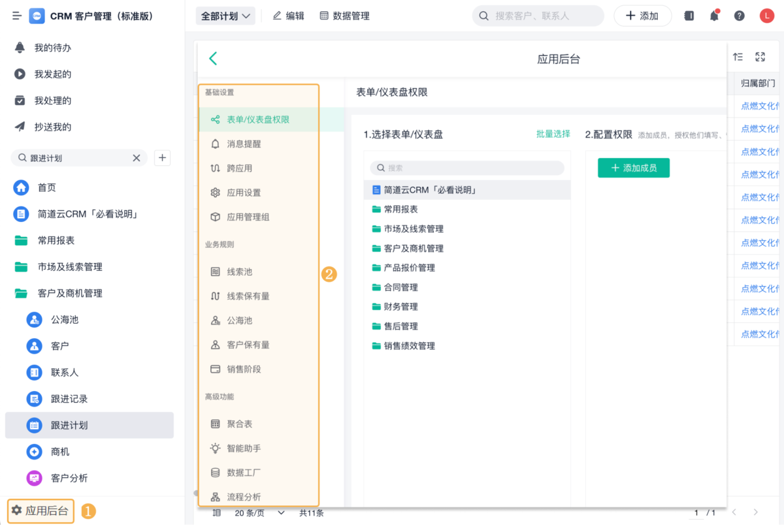Click the plus icon beside sidebar search

coord(163,157)
